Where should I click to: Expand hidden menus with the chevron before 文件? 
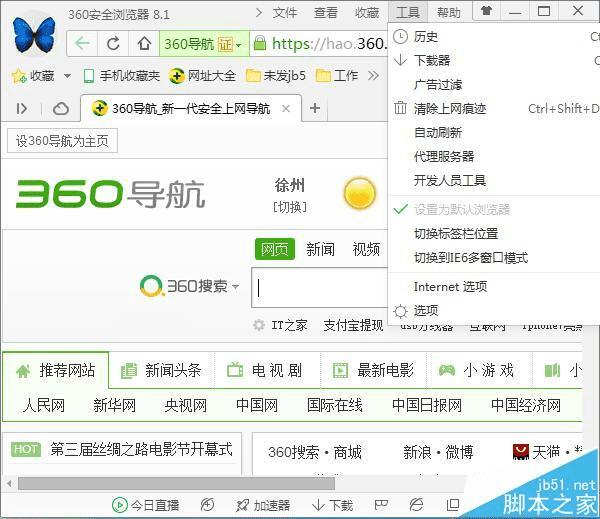tap(259, 13)
